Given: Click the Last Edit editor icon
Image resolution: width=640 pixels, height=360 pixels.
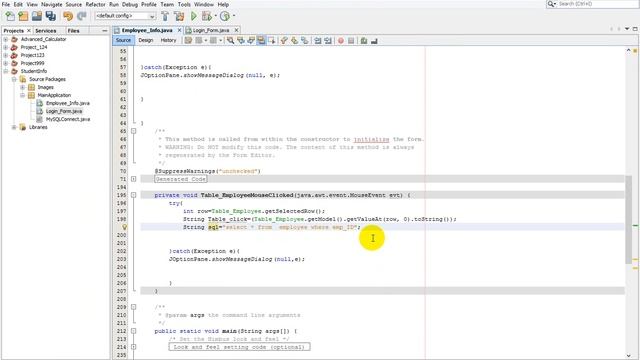Looking at the screenshot, I should click(188, 40).
